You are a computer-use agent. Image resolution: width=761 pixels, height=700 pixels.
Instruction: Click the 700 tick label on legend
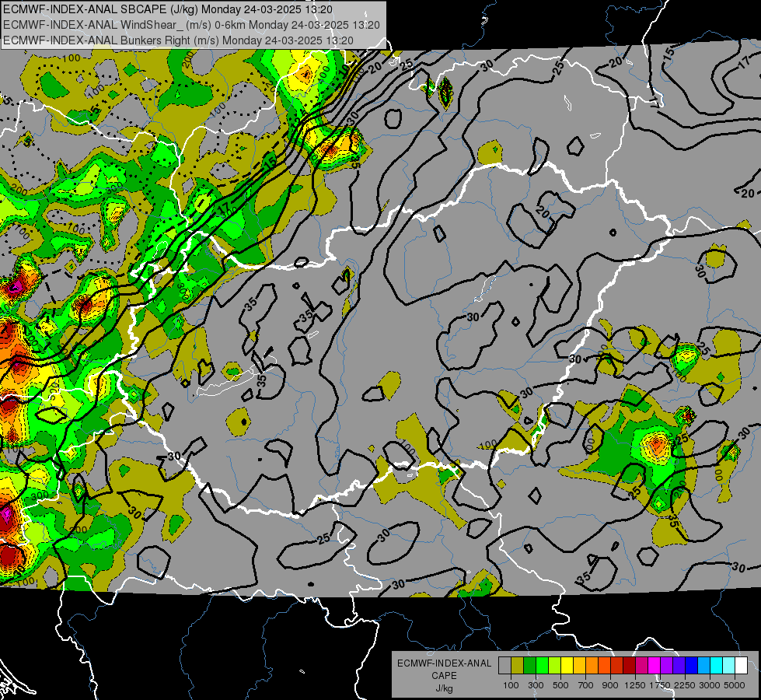click(586, 685)
